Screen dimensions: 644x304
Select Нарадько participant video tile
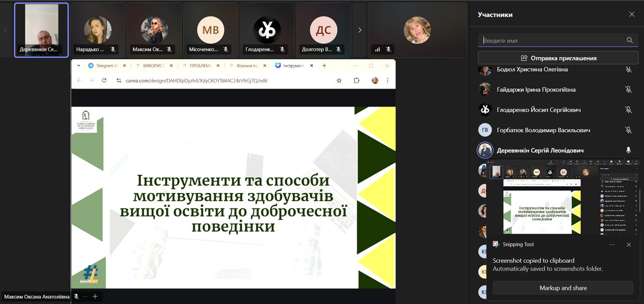pos(98,30)
